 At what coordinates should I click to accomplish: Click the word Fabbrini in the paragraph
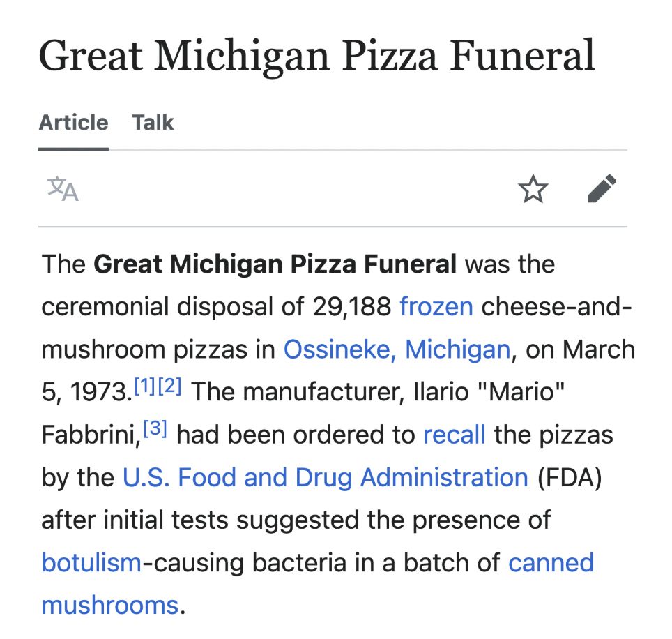click(91, 435)
